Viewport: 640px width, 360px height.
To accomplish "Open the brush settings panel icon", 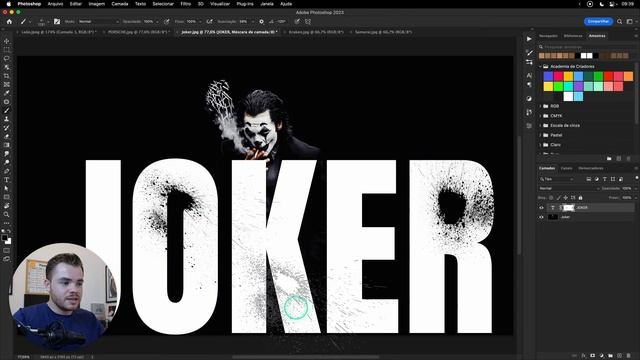I will point(57,22).
